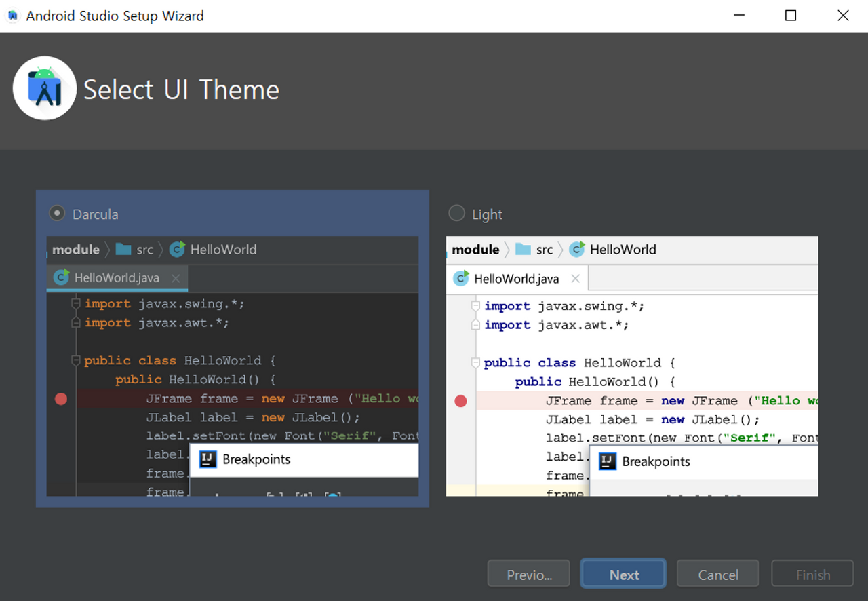
Task: Select the Light theme radio button
Action: coord(457,214)
